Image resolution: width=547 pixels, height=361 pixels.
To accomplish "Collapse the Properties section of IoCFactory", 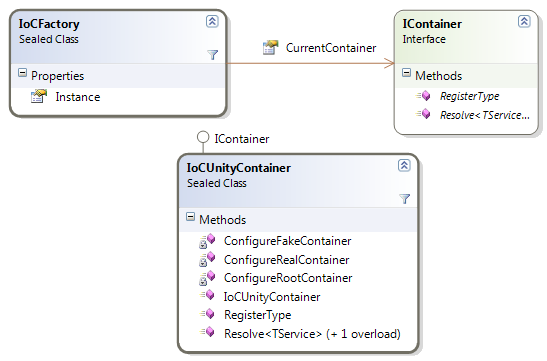I will [22, 73].
